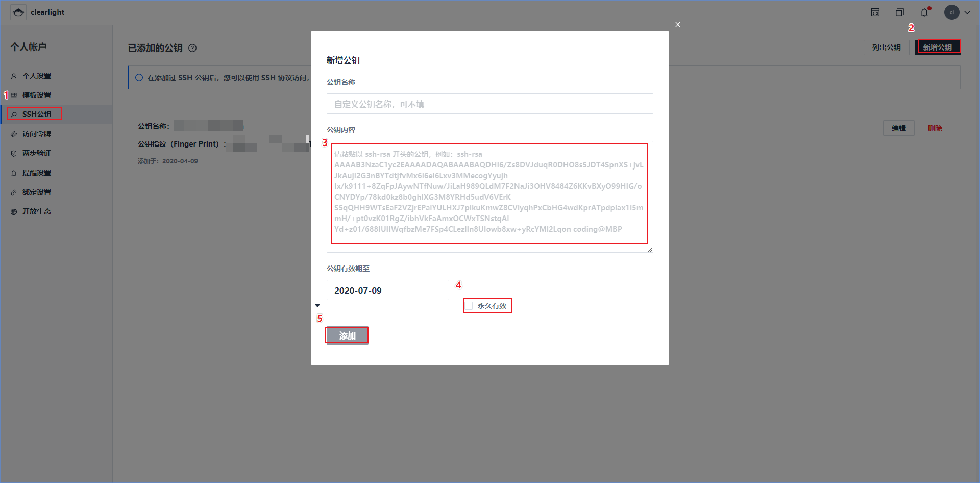Screen dimensions: 980x483
Task: Click the 公钥内容 text area
Action: (x=490, y=197)
